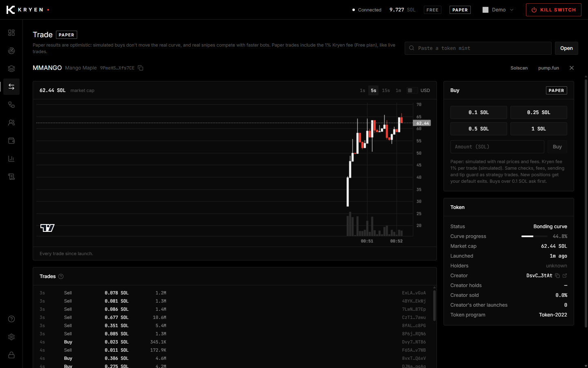Screen dimensions: 588x368
Task: Open the bar chart icon in sidebar
Action: 11,159
